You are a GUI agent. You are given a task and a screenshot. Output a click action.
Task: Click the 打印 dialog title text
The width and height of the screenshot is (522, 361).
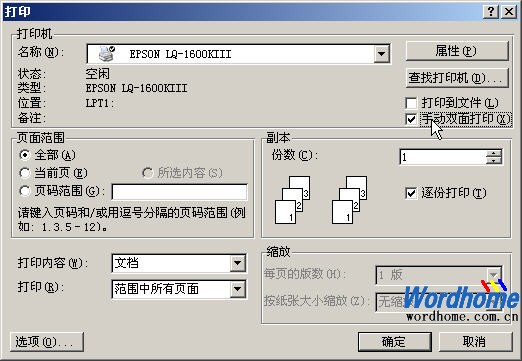(x=17, y=11)
